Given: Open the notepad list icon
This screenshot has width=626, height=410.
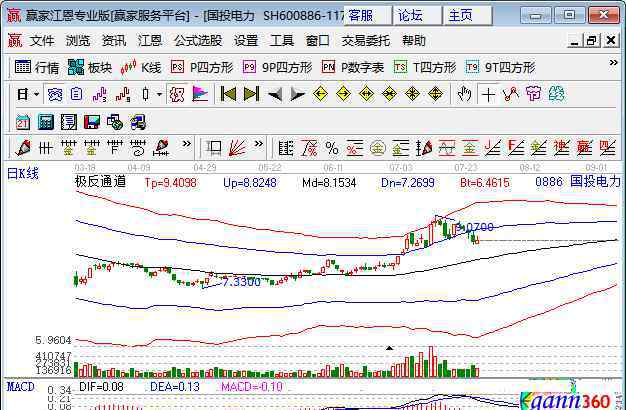Looking at the screenshot, I should pos(69,122).
